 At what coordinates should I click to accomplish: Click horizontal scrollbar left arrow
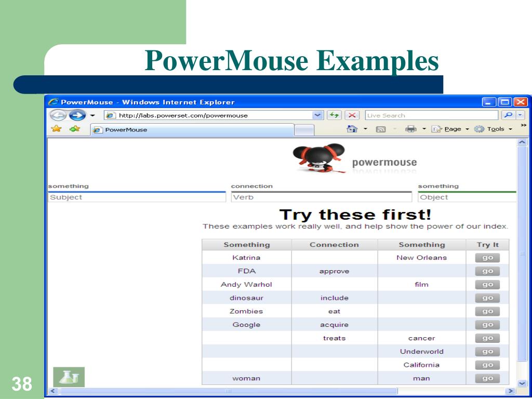point(52,391)
